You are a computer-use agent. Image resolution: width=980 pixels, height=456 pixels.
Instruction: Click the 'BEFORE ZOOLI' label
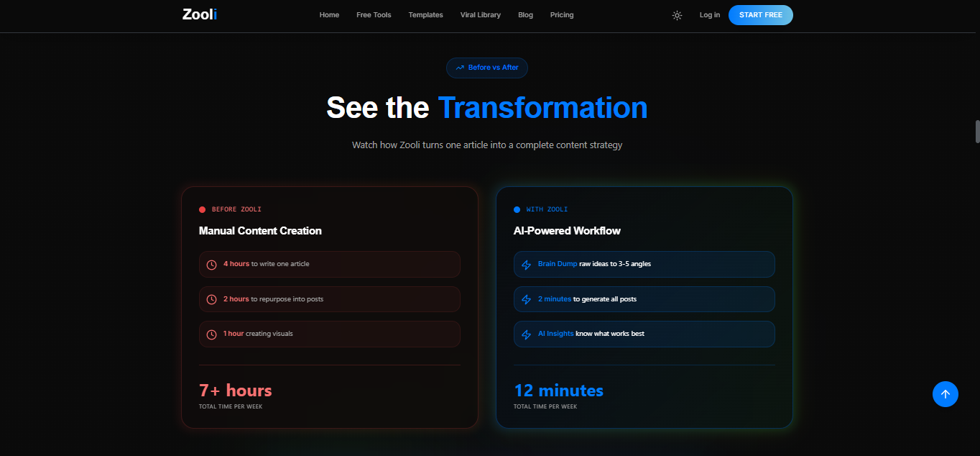coord(236,210)
